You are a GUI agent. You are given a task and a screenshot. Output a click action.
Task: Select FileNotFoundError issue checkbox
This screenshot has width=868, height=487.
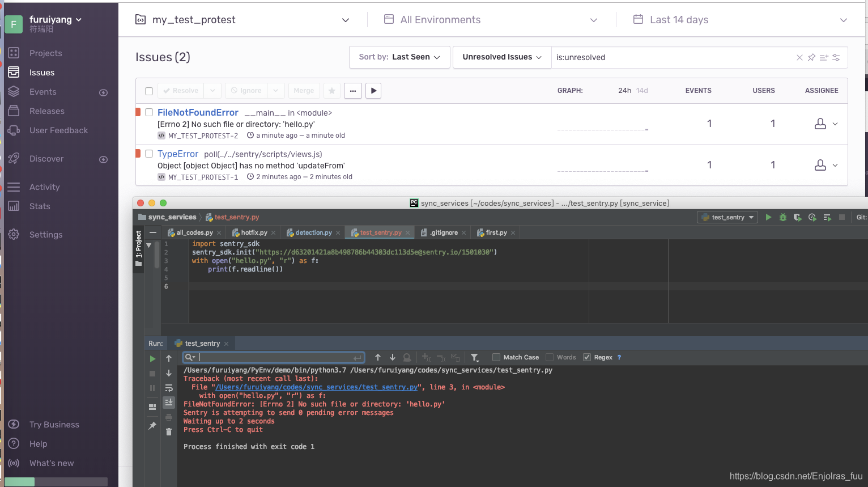click(x=149, y=112)
